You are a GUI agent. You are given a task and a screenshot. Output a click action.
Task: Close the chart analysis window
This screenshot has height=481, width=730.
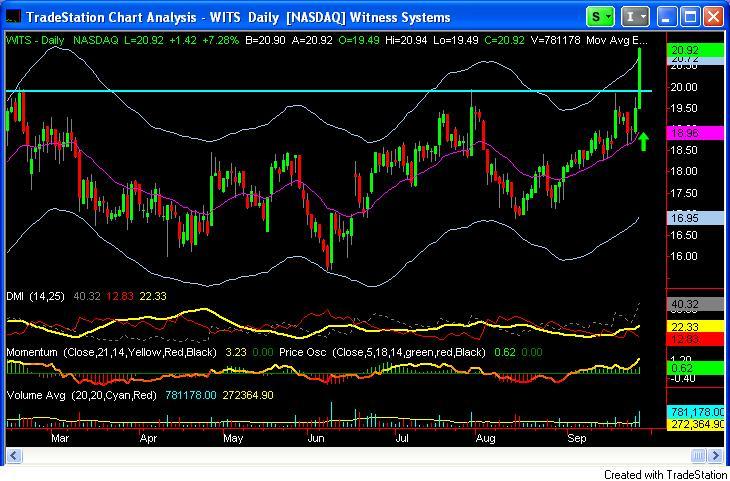(x=713, y=18)
